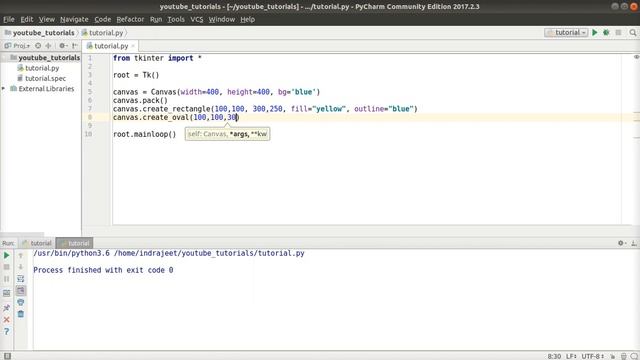This screenshot has height=360, width=640.
Task: Click the root.mainloop() line in editor
Action: click(x=144, y=134)
